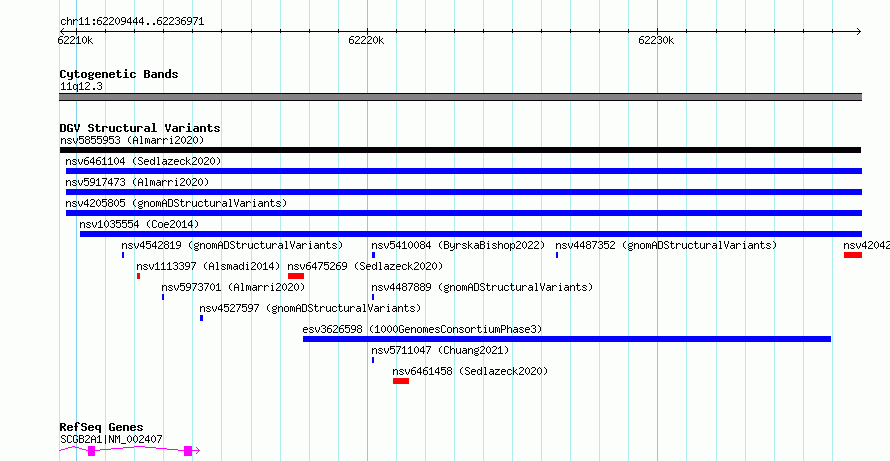Click nsv5711047 (Chuang2021) label
Image resolution: width=890 pixels, height=461 pixels.
tap(440, 350)
